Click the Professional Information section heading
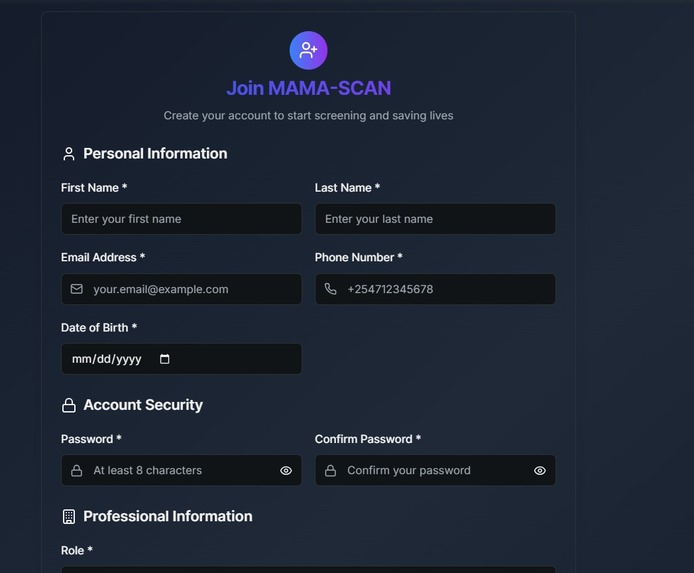 [x=168, y=516]
